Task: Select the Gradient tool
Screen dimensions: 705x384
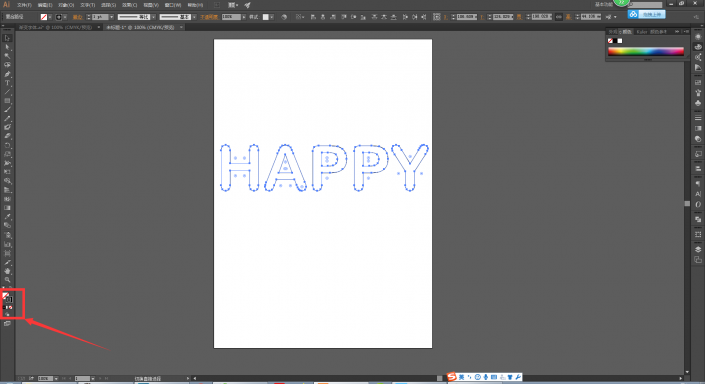Action: [x=7, y=208]
